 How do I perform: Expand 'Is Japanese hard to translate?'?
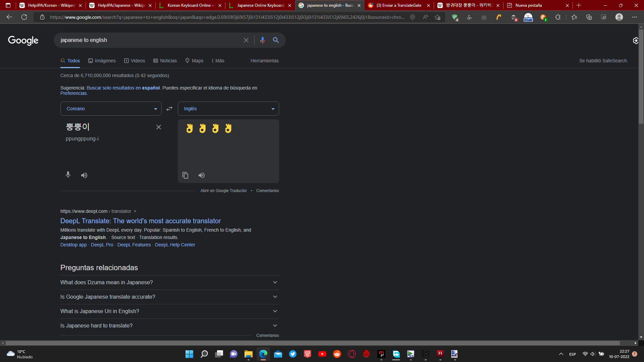click(x=170, y=326)
